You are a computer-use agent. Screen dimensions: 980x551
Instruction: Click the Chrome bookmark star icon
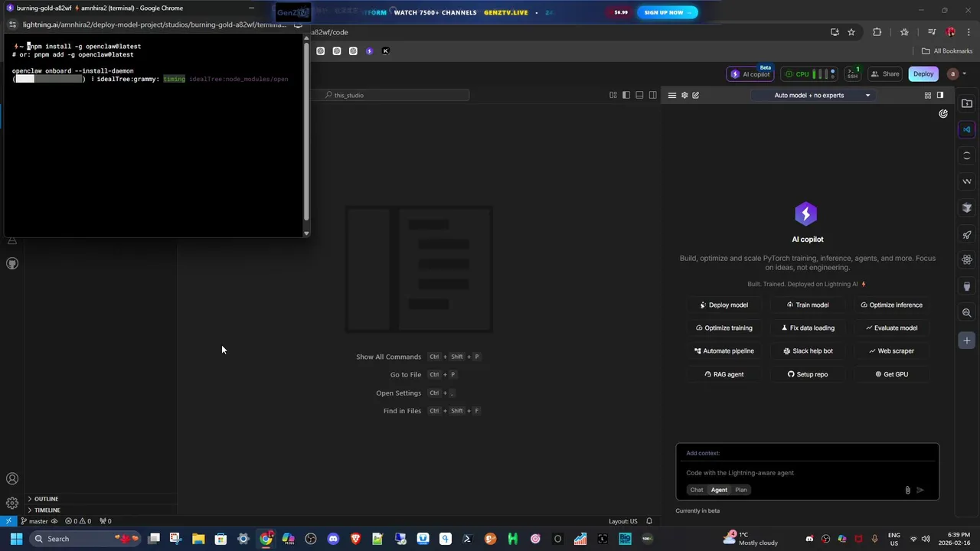click(x=851, y=32)
